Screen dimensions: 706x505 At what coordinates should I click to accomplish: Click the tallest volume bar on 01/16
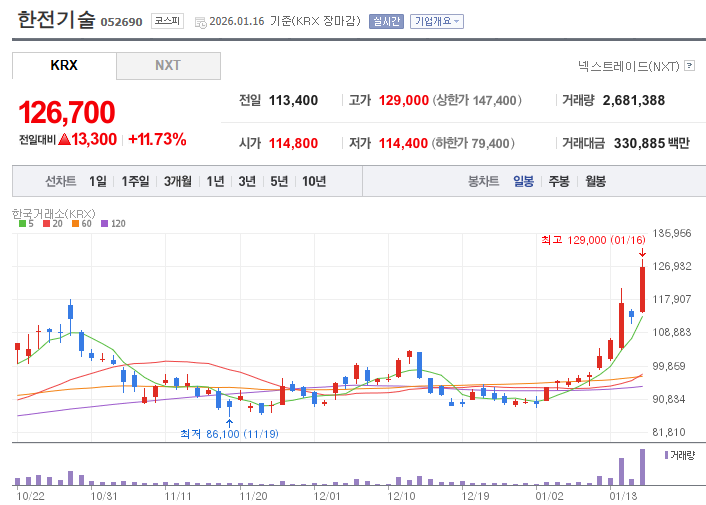pos(643,467)
